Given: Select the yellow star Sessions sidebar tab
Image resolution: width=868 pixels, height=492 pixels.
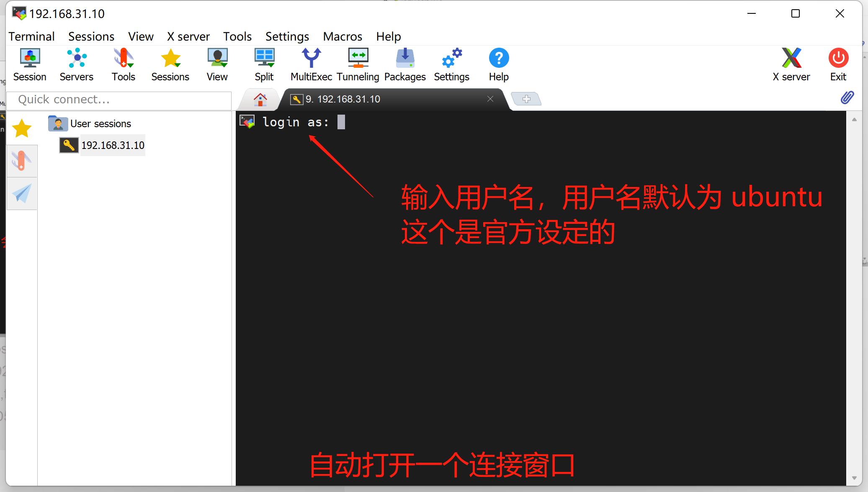Looking at the screenshot, I should point(21,128).
